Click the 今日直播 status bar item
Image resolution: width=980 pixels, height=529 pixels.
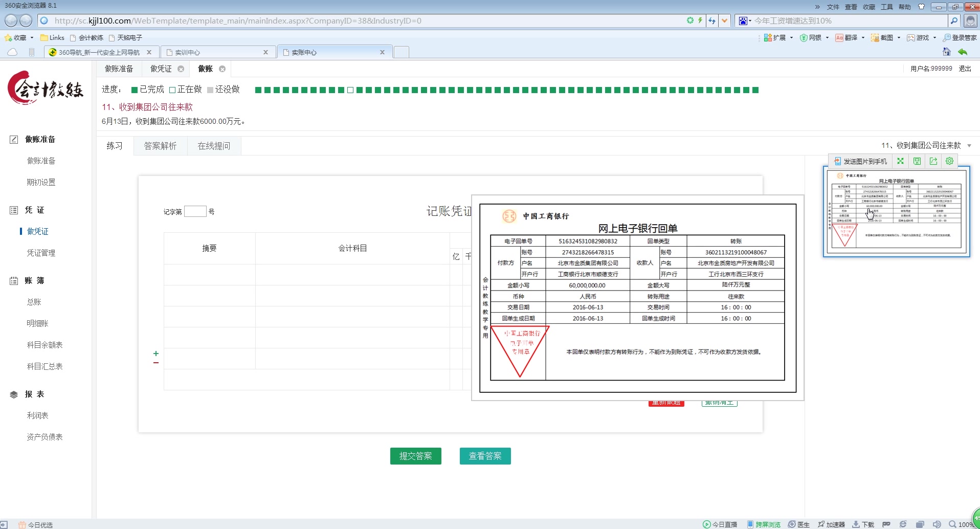point(720,524)
